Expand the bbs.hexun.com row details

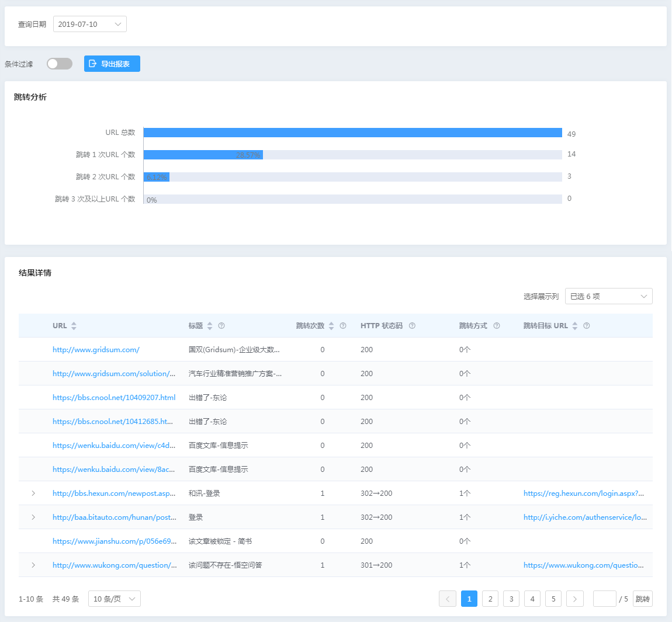[33, 494]
